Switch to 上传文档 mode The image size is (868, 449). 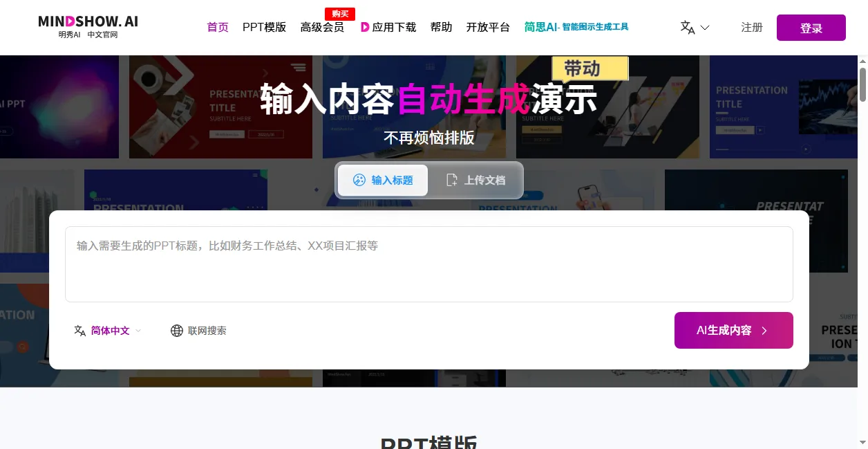[476, 181]
